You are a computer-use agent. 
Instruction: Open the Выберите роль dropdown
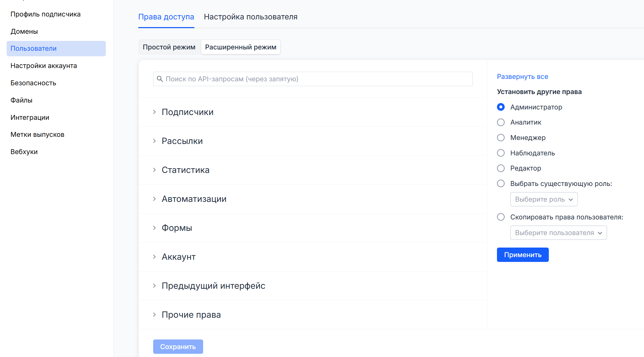544,199
